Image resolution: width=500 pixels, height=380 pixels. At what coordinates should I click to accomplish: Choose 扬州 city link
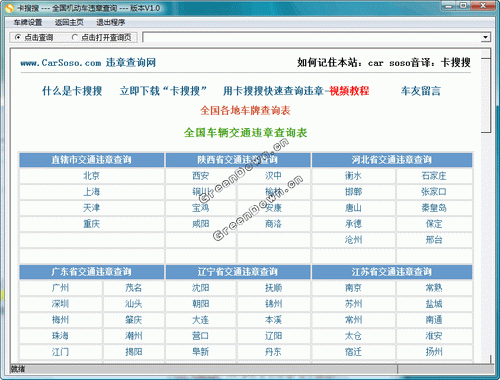(x=434, y=352)
